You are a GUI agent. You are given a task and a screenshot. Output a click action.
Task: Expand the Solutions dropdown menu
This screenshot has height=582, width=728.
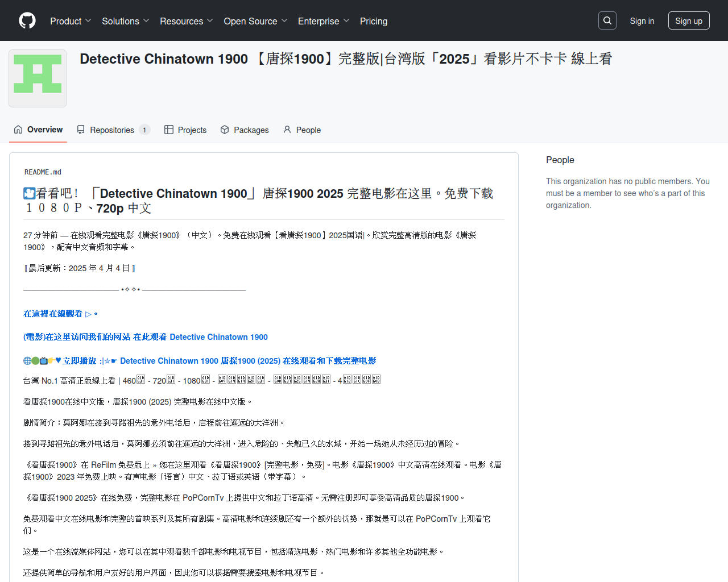126,21
